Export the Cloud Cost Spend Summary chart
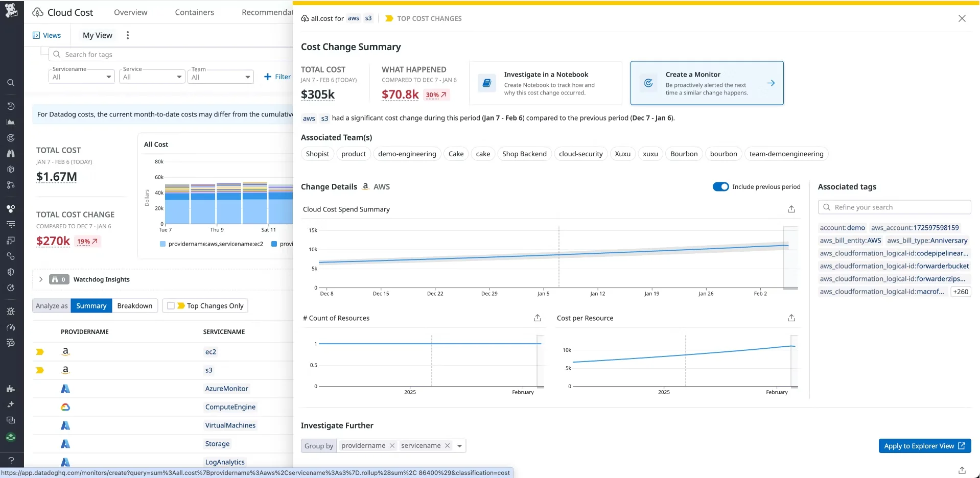The height and width of the screenshot is (478, 980). (791, 209)
